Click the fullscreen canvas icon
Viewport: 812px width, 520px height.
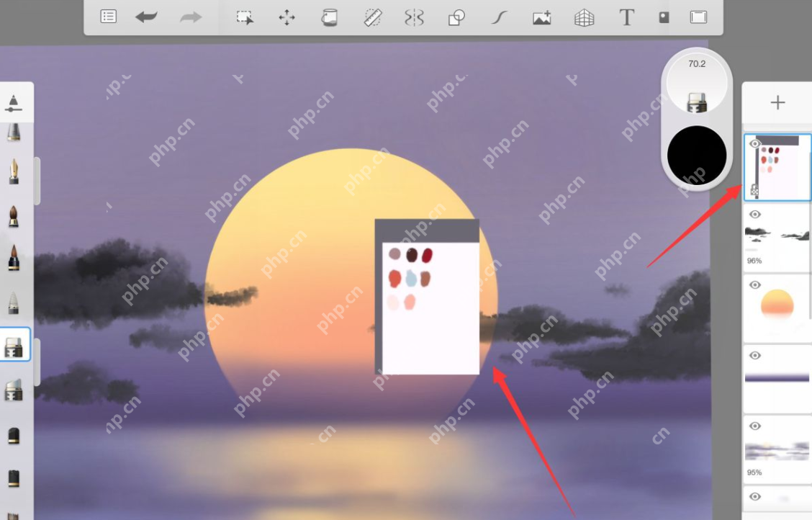(698, 17)
